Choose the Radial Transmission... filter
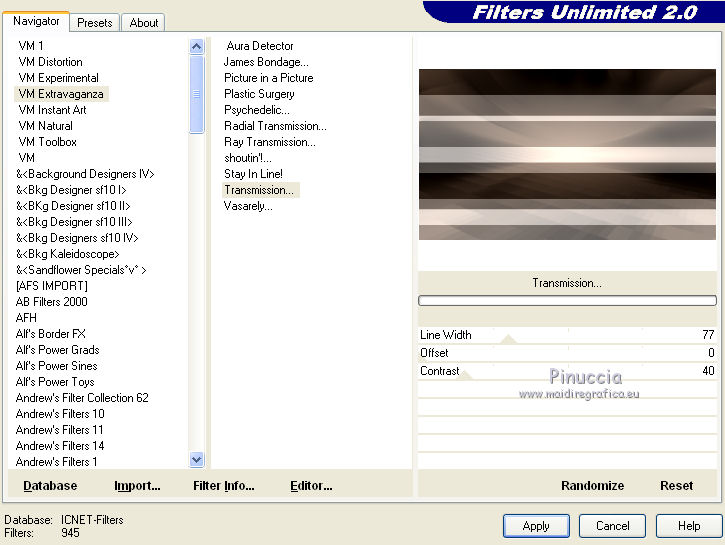 click(x=275, y=126)
